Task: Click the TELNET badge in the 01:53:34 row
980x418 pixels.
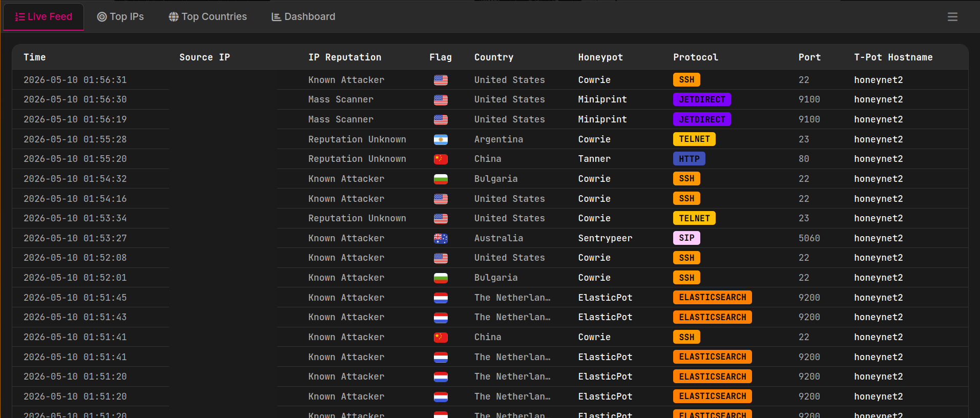Action: [x=694, y=218]
